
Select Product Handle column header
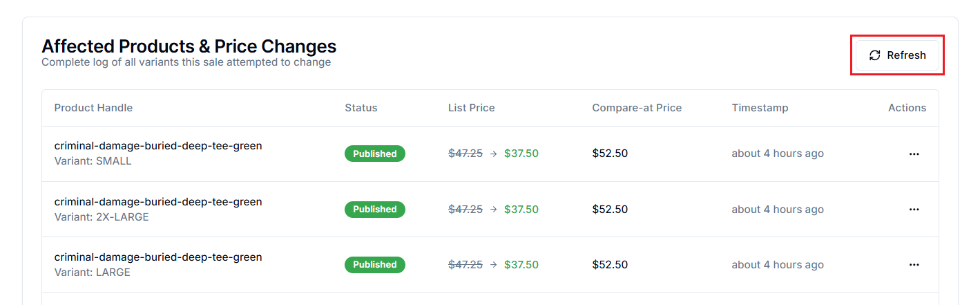(x=93, y=108)
